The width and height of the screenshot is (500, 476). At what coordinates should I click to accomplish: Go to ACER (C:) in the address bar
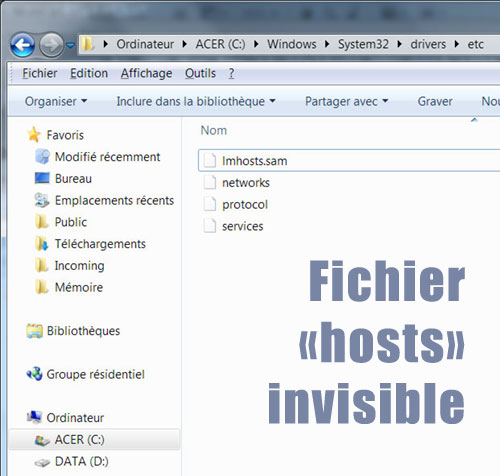(x=220, y=44)
